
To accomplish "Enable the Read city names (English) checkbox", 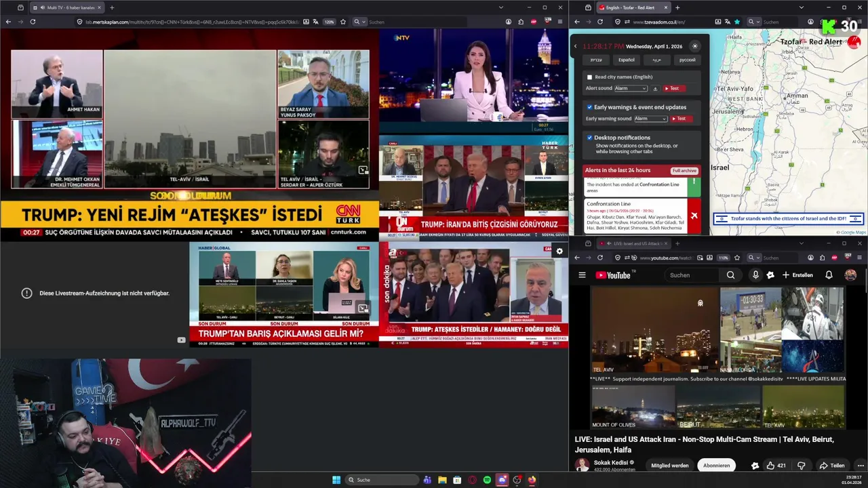I will pyautogui.click(x=589, y=77).
